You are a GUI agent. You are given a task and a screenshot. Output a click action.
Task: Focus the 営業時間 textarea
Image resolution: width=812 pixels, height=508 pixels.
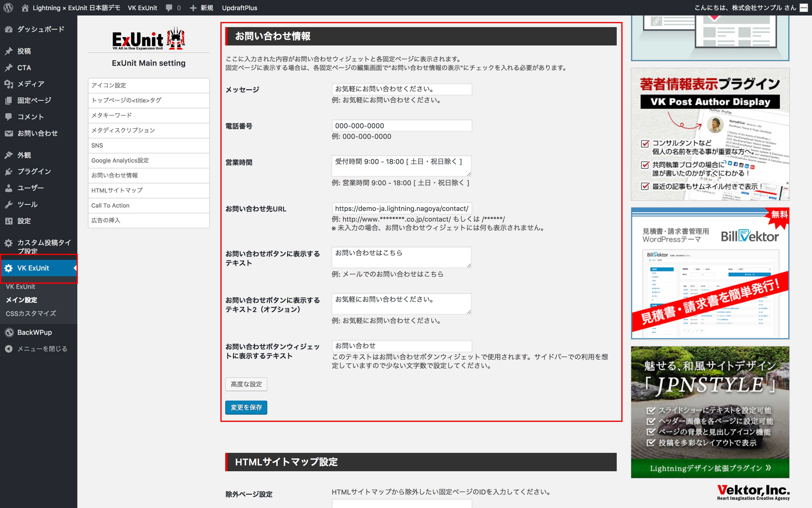(402, 166)
